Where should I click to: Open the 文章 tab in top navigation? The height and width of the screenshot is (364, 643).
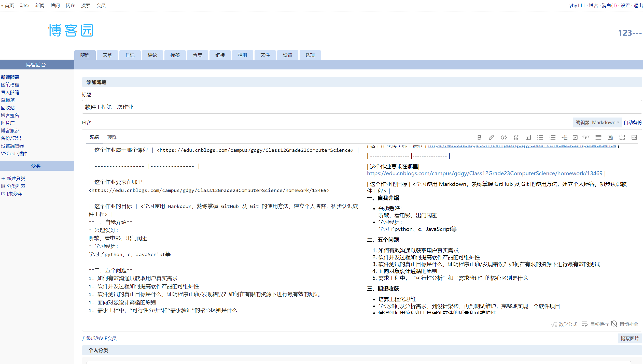pyautogui.click(x=107, y=55)
